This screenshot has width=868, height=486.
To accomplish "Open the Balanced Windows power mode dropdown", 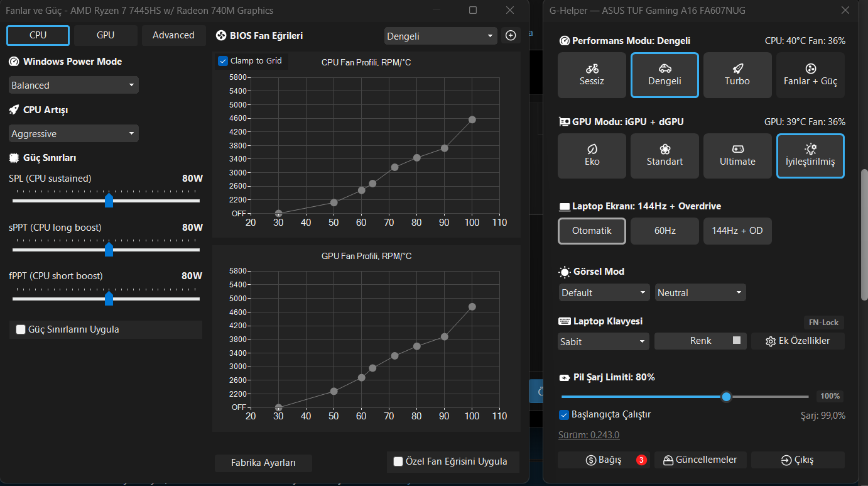I will (x=73, y=85).
